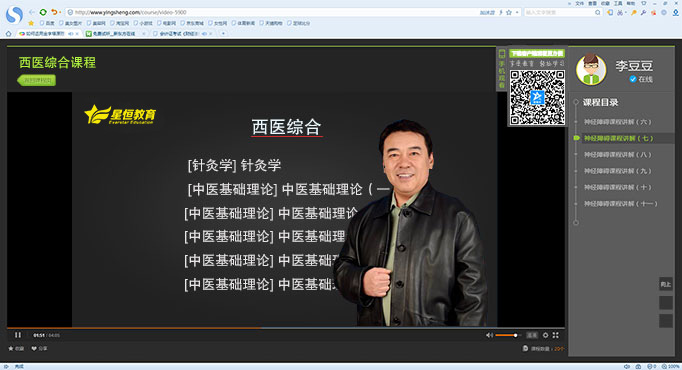
Task: Click the orange undo/restore page icon
Action: (54, 12)
